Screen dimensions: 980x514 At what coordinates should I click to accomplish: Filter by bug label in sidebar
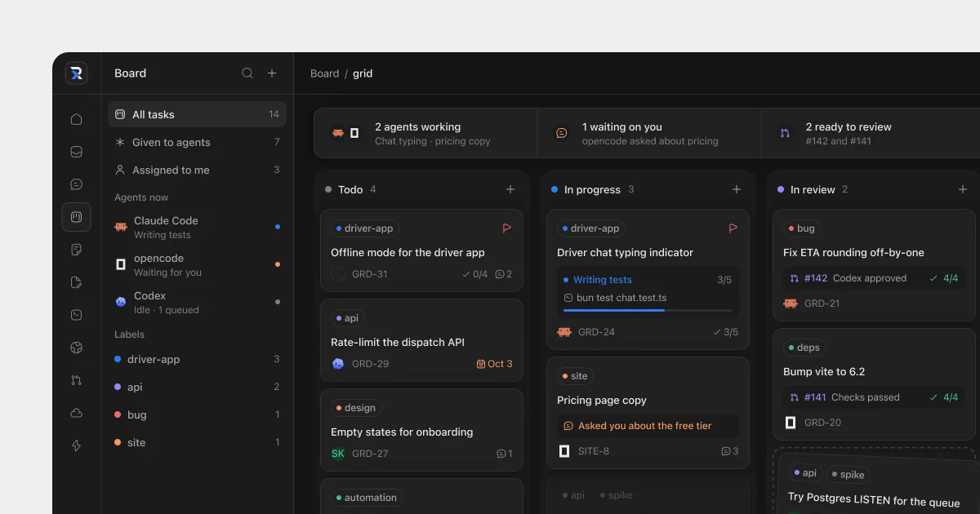(197, 414)
